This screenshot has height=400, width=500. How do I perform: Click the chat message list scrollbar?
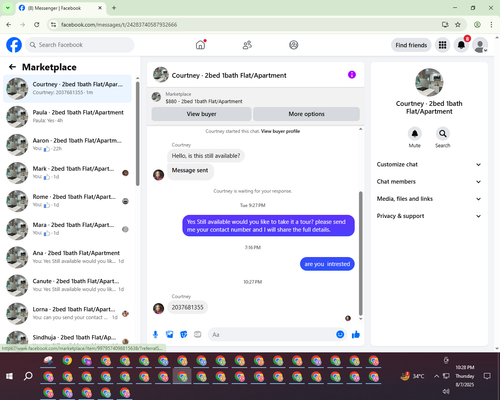point(360,253)
